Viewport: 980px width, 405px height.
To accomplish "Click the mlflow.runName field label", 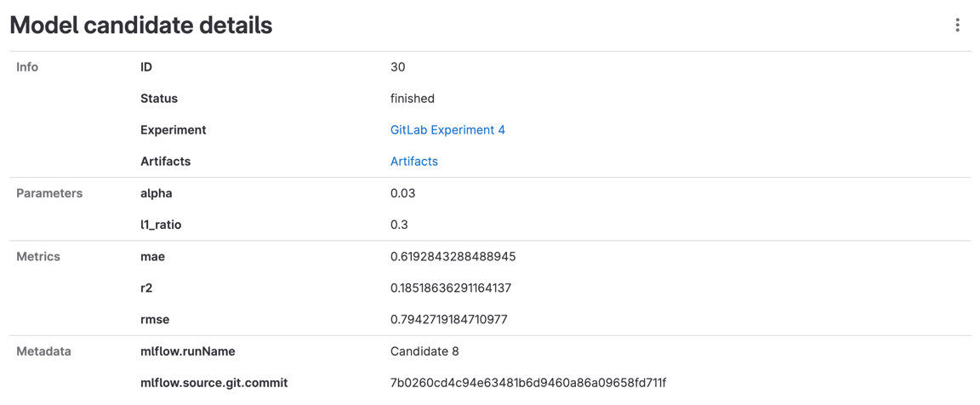I will click(x=187, y=351).
